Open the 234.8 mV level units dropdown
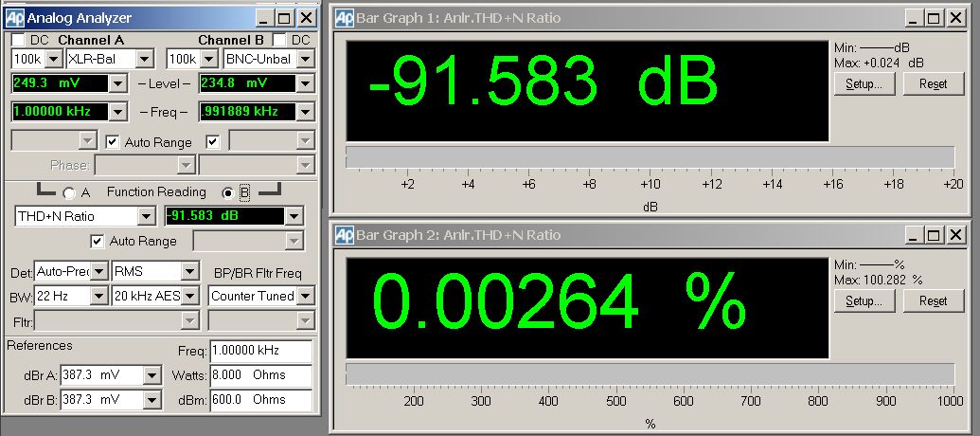 pos(305,83)
